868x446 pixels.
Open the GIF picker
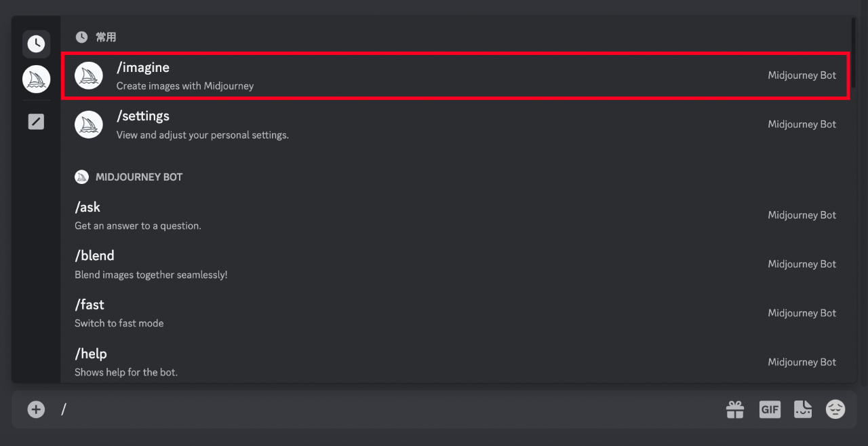point(770,409)
